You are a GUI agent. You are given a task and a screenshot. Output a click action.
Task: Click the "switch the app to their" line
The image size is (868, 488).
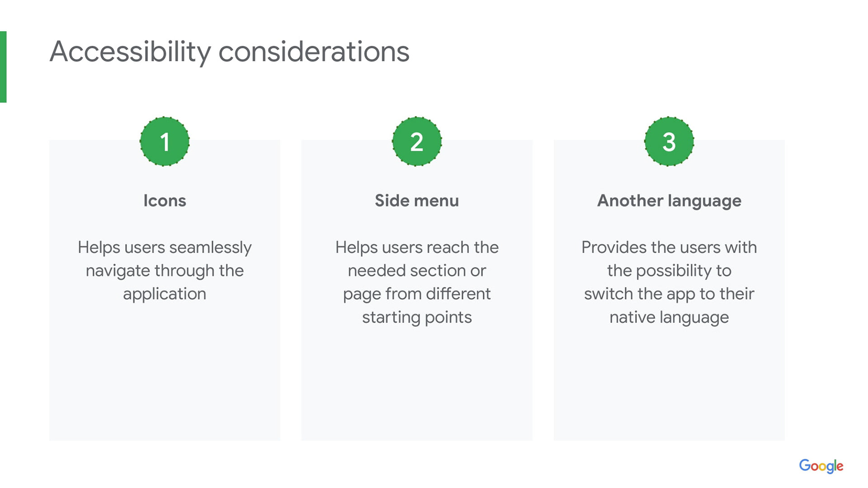click(x=669, y=294)
